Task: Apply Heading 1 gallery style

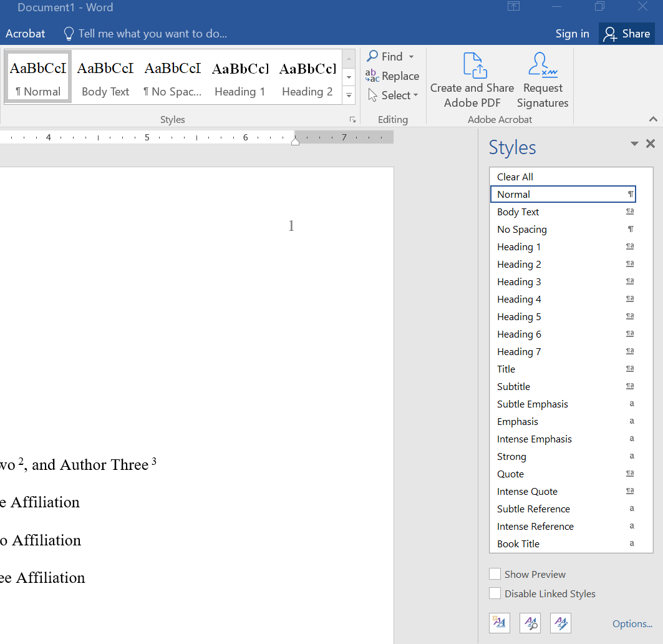Action: point(240,77)
